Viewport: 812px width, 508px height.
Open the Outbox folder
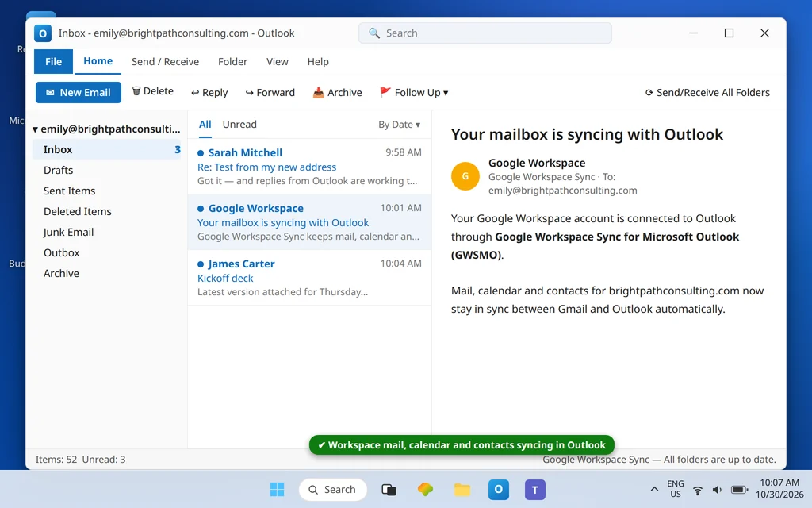(107, 253)
